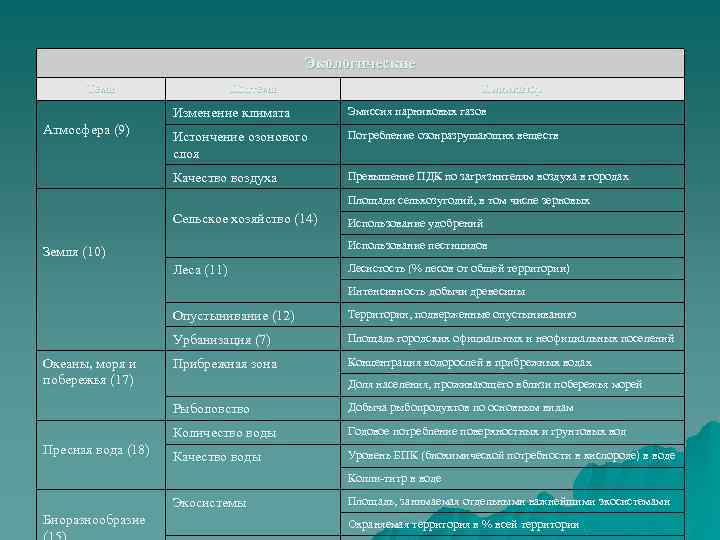Image resolution: width=720 pixels, height=540 pixels.
Task: Select the 'Качество воды' cell
Action: tap(253, 467)
